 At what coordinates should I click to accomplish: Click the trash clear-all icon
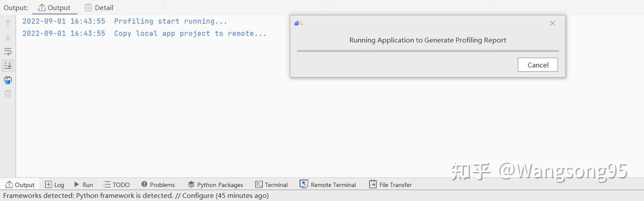8,94
